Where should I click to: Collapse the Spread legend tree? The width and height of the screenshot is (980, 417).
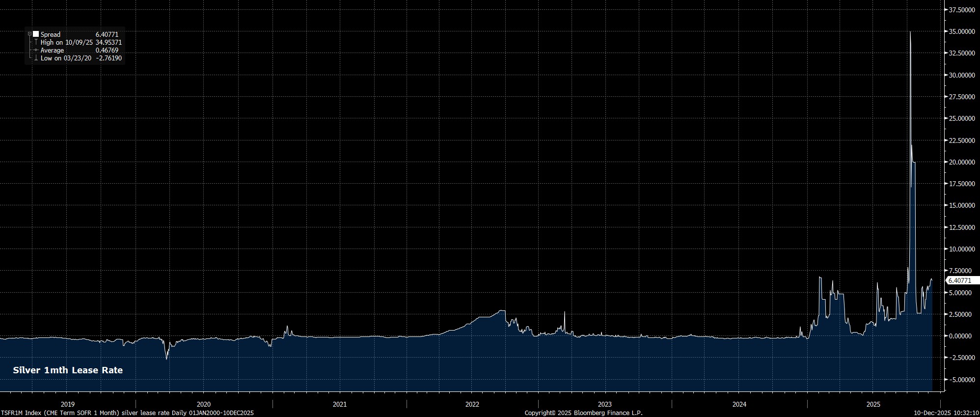29,34
